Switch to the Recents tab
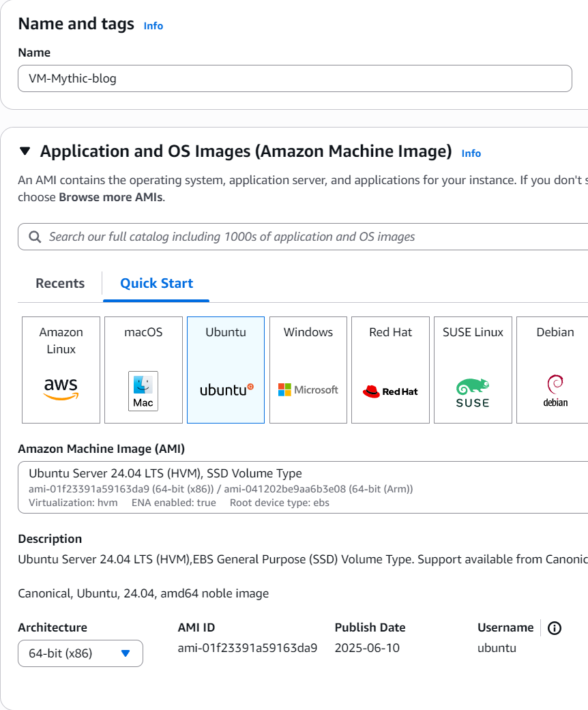Image resolution: width=588 pixels, height=710 pixels. pos(60,284)
